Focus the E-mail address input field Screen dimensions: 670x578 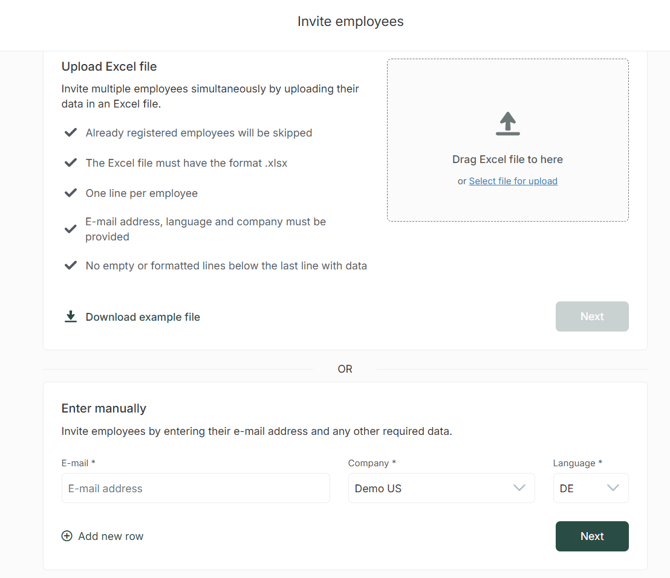195,488
